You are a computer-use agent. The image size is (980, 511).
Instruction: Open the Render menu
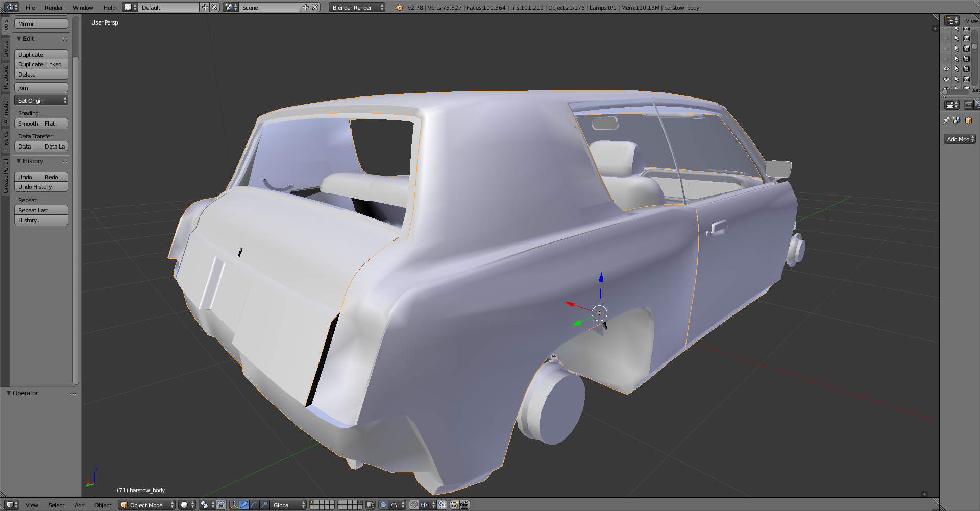pyautogui.click(x=54, y=8)
